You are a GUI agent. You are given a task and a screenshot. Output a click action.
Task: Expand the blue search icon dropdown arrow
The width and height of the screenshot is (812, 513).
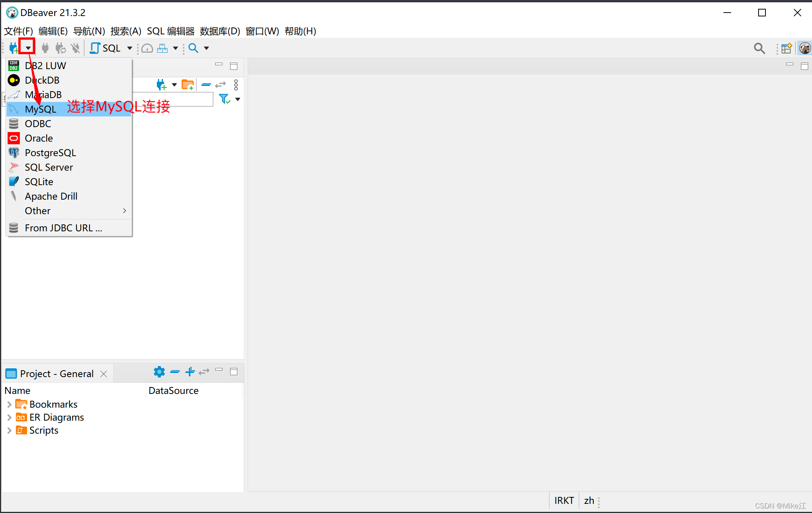[206, 48]
